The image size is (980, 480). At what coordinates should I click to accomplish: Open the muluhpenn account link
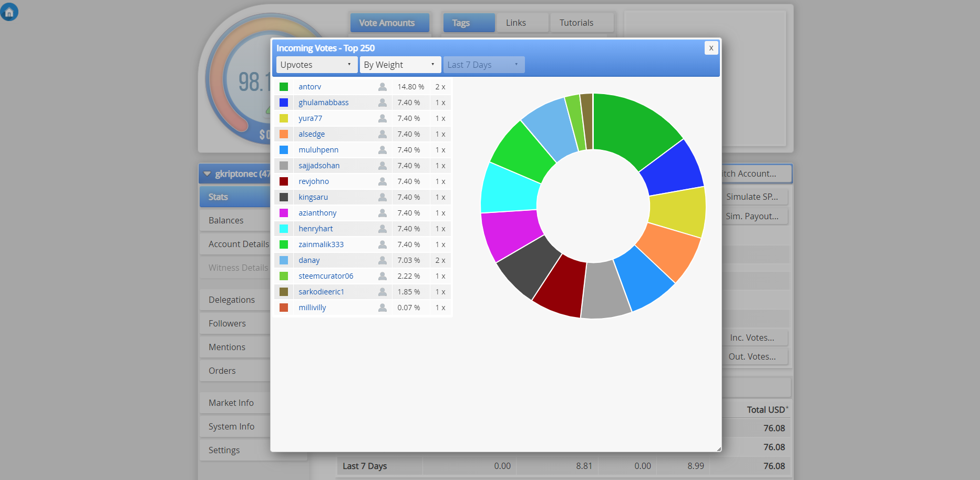coord(318,150)
